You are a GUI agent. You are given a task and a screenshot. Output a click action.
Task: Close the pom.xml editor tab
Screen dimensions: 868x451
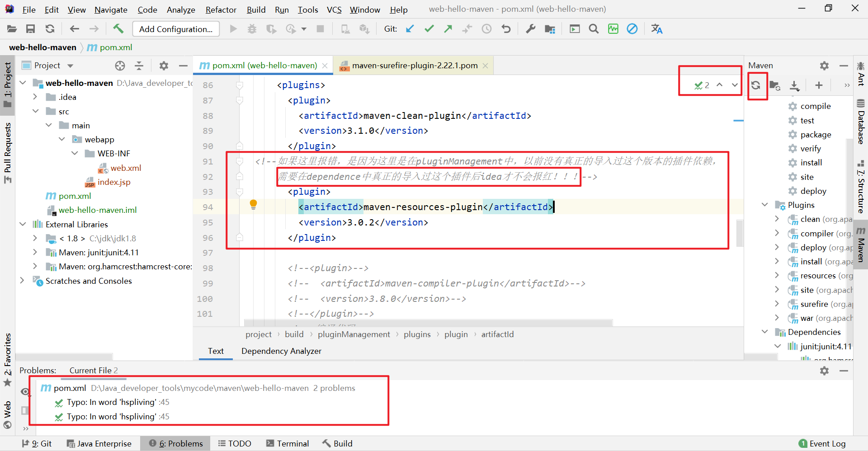(x=325, y=66)
